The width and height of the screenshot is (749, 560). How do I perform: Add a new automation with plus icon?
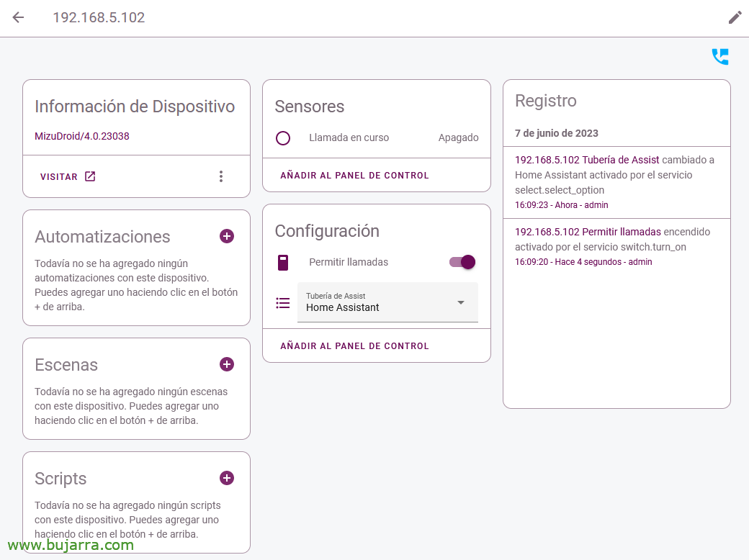(227, 236)
